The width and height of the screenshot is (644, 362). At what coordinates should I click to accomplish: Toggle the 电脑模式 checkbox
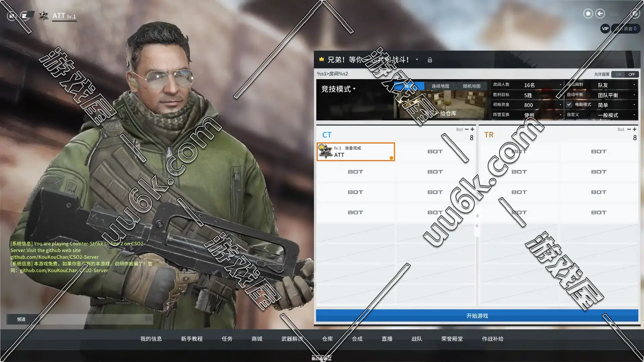569,105
